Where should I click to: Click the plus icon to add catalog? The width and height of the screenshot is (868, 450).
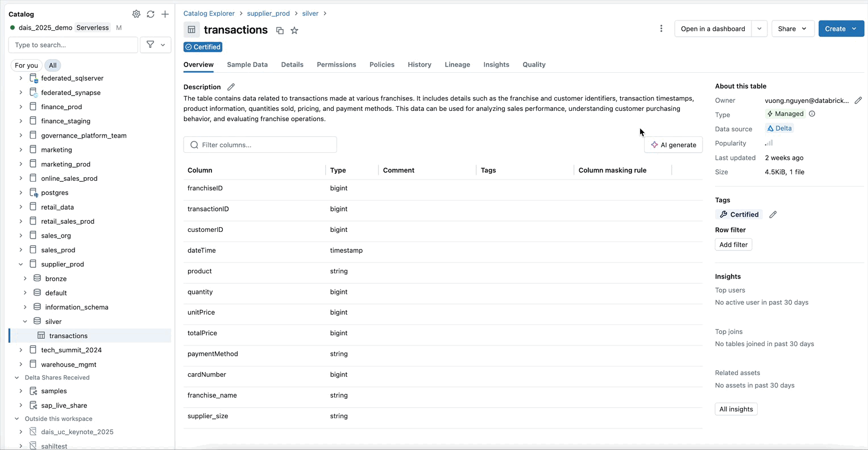pos(165,14)
